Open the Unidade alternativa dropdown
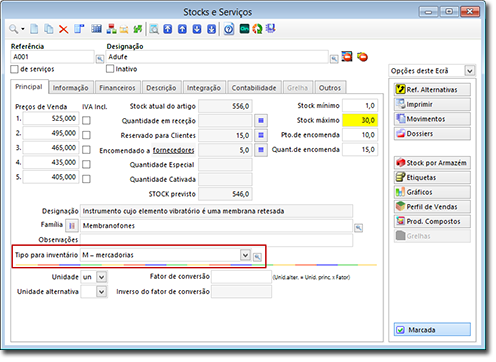This screenshot has height=362, width=496. (x=101, y=292)
